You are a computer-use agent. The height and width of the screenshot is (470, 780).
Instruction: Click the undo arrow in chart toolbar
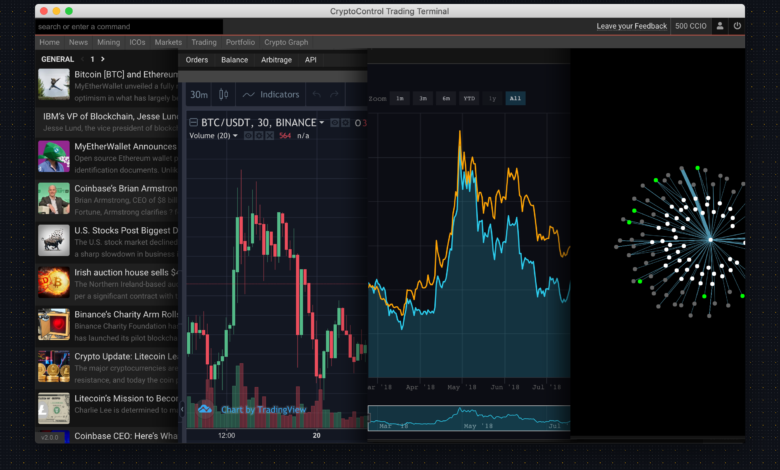click(x=316, y=94)
